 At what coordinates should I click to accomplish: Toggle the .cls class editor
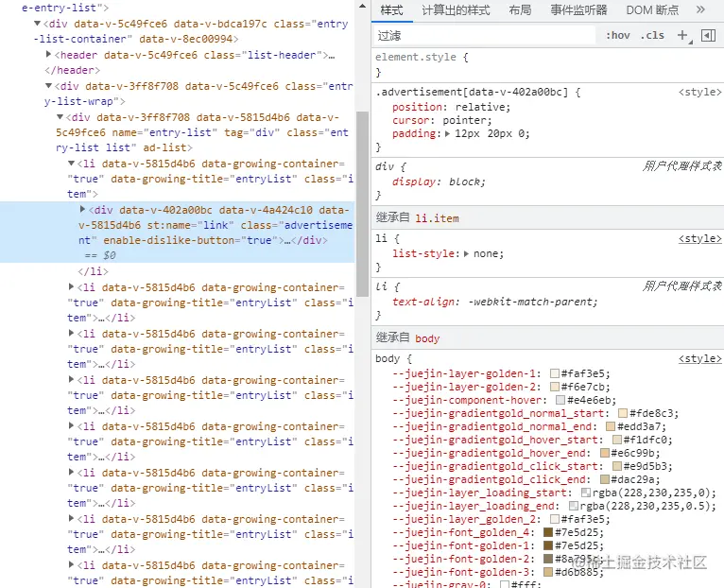(x=652, y=35)
